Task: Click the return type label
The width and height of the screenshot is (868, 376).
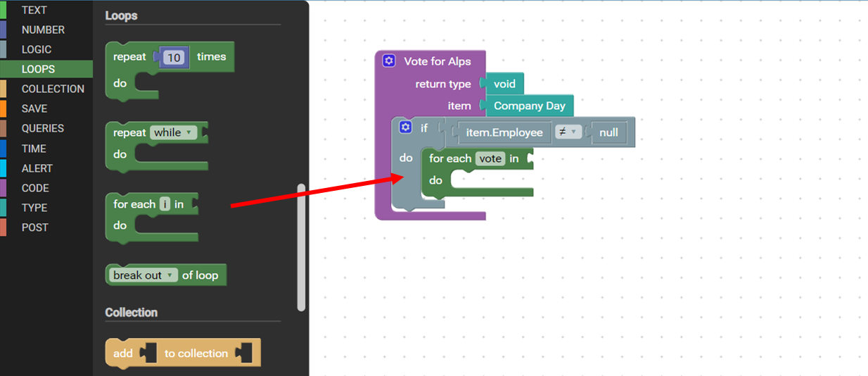Action: coord(443,84)
